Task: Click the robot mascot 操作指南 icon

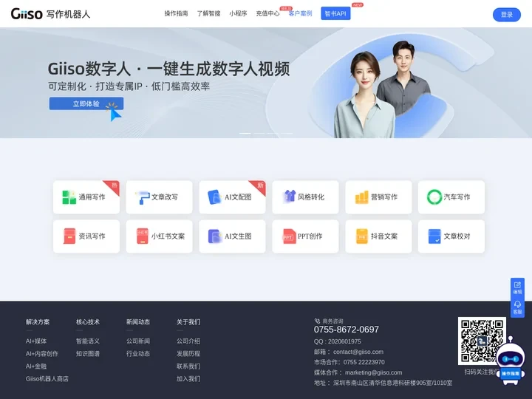Action: tap(511, 361)
